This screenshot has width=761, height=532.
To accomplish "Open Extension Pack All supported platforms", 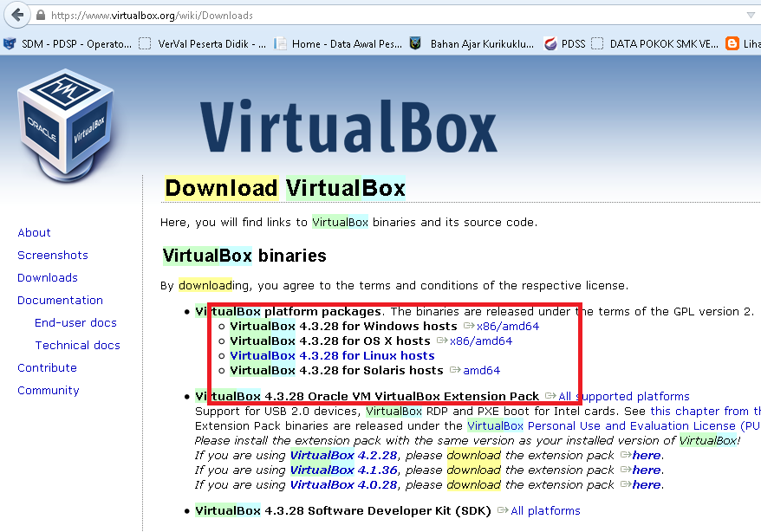I will (x=624, y=396).
